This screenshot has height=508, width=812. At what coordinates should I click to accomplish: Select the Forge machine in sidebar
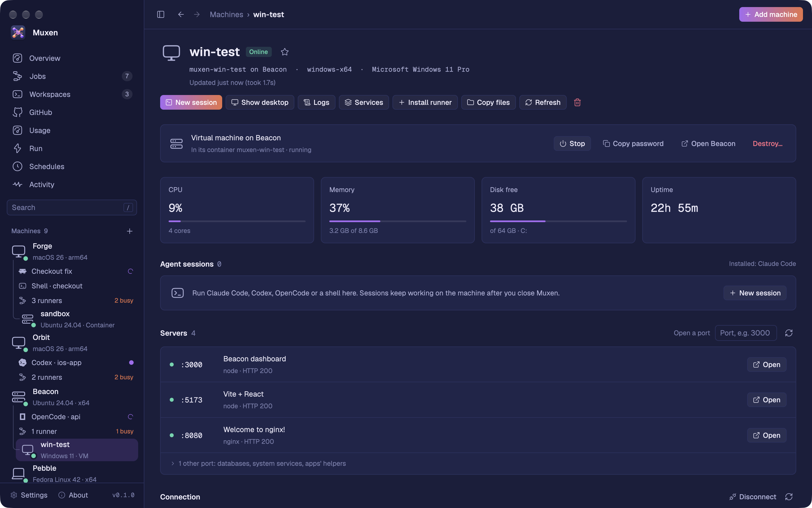coord(72,252)
